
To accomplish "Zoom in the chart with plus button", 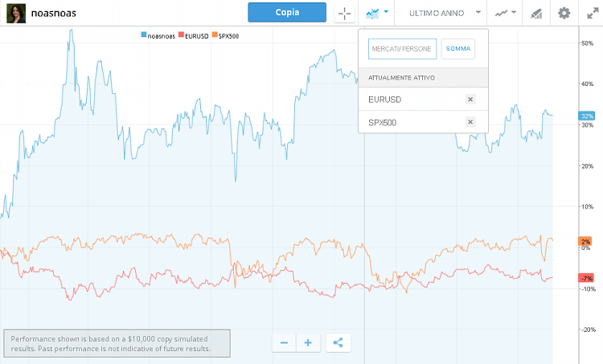I will (308, 343).
